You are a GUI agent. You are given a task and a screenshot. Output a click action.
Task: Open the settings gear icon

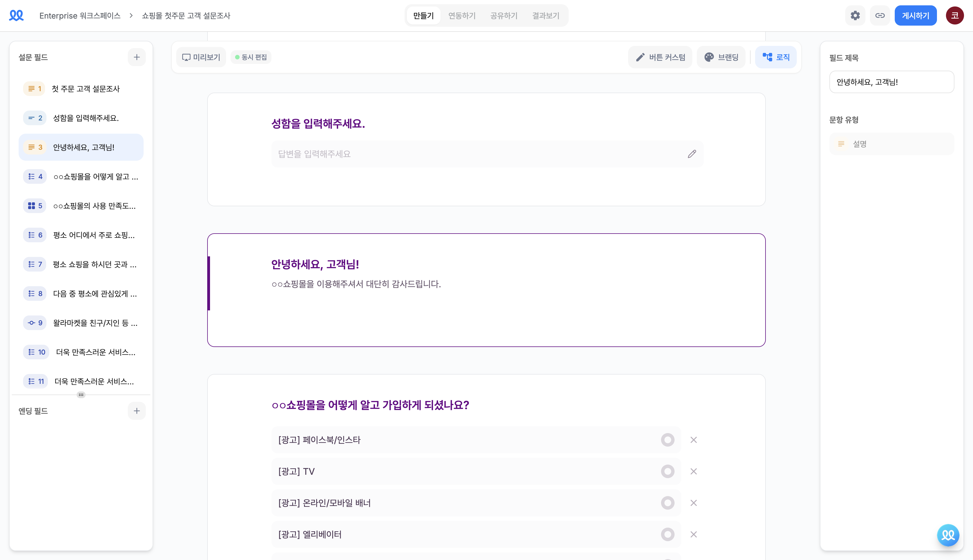point(855,15)
